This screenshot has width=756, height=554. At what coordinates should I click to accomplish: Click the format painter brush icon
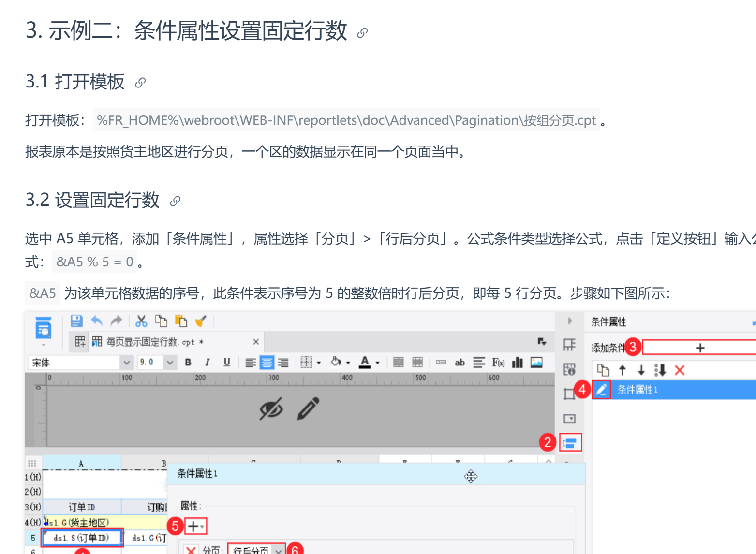201,321
